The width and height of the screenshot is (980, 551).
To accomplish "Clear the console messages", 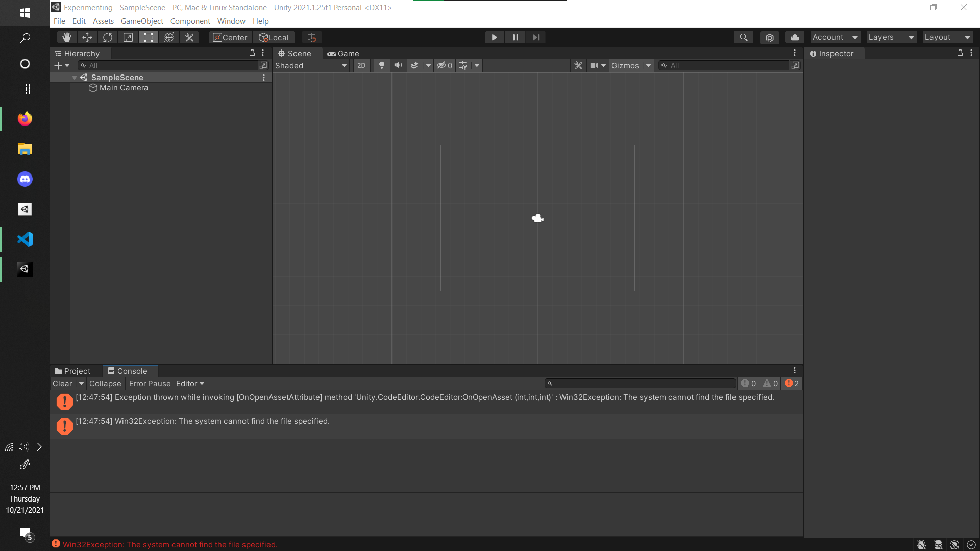I will point(63,383).
